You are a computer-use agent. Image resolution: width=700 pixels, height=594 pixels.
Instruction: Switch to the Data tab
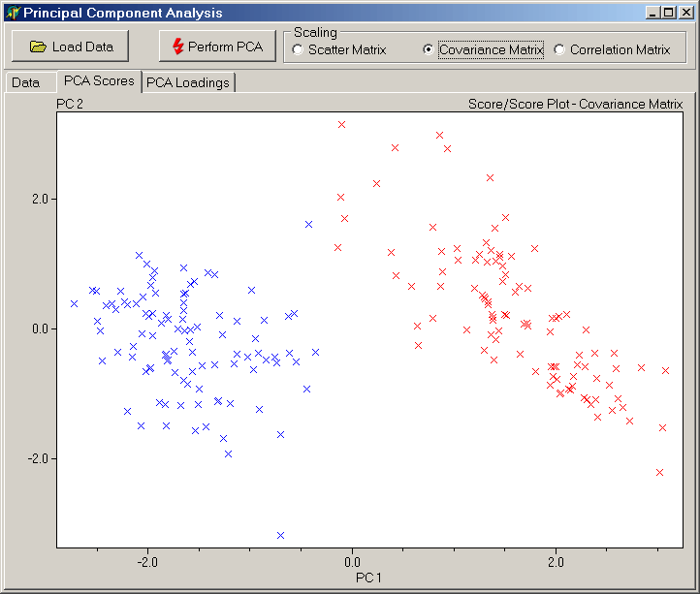[26, 82]
